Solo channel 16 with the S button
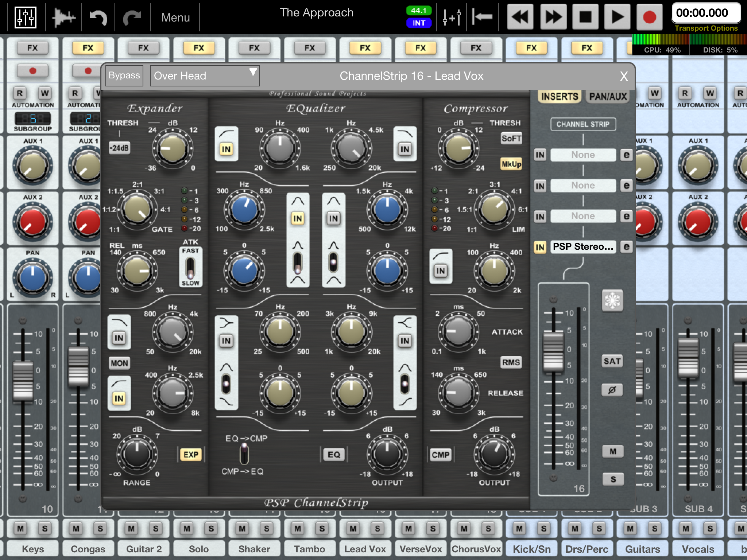The image size is (747, 560). click(612, 479)
